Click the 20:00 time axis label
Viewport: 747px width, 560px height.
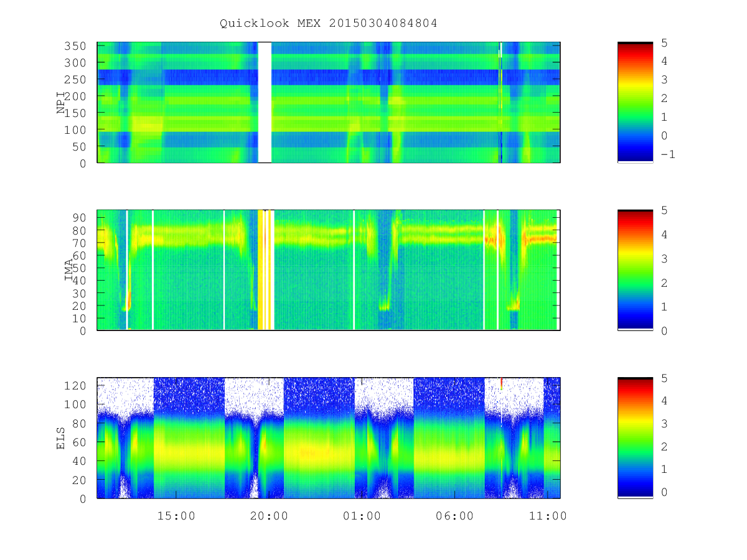pyautogui.click(x=269, y=516)
